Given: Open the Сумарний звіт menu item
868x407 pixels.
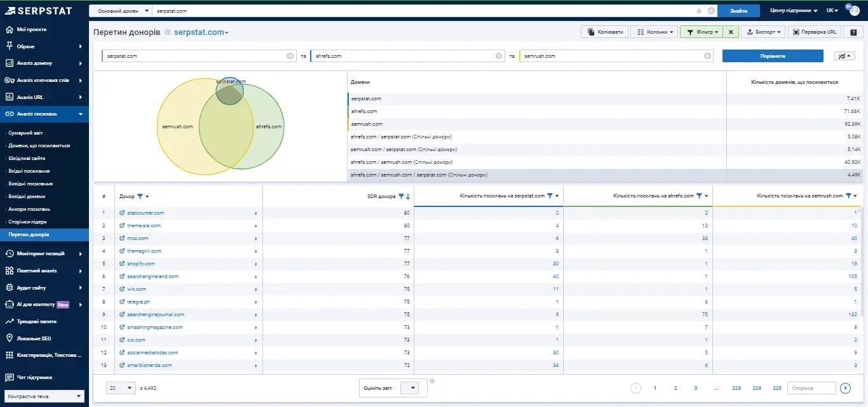Looking at the screenshot, I should (x=25, y=133).
